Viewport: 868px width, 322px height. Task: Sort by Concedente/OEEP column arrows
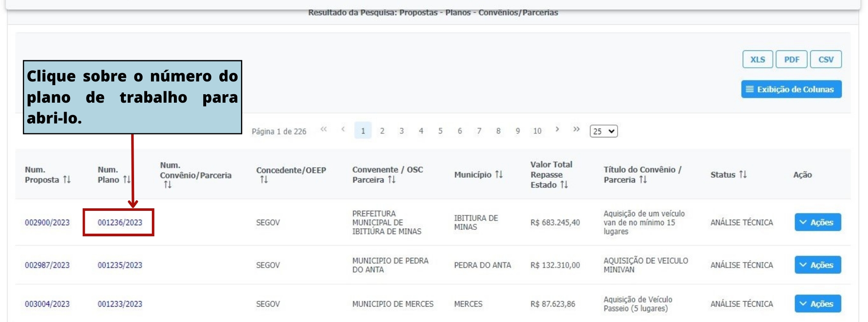[x=264, y=180]
